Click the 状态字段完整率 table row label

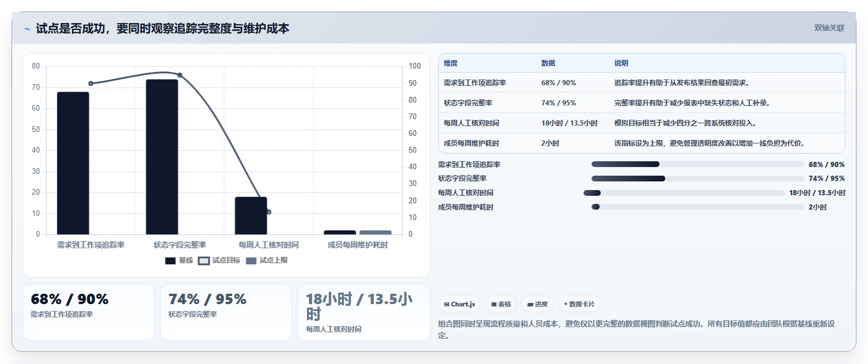click(x=468, y=103)
